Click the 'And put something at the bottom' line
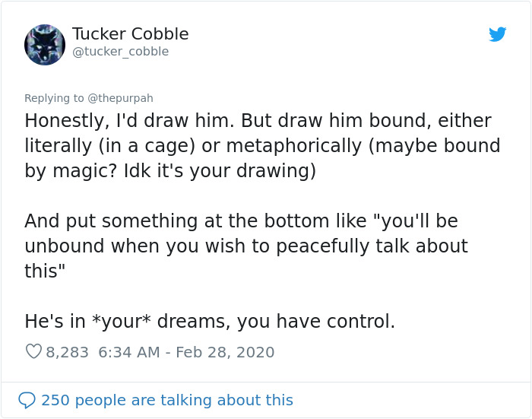This screenshot has height=419, width=532. click(241, 221)
